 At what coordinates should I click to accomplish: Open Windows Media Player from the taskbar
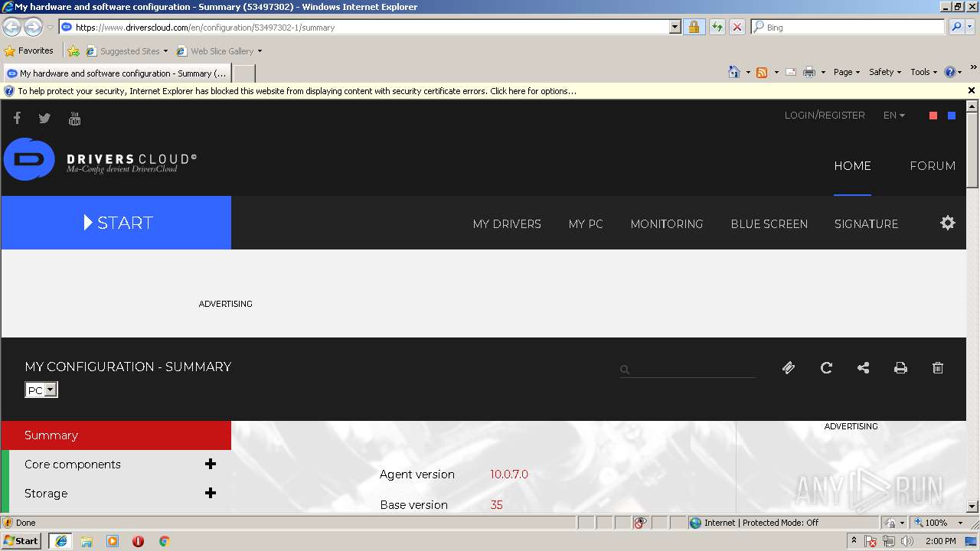point(113,541)
